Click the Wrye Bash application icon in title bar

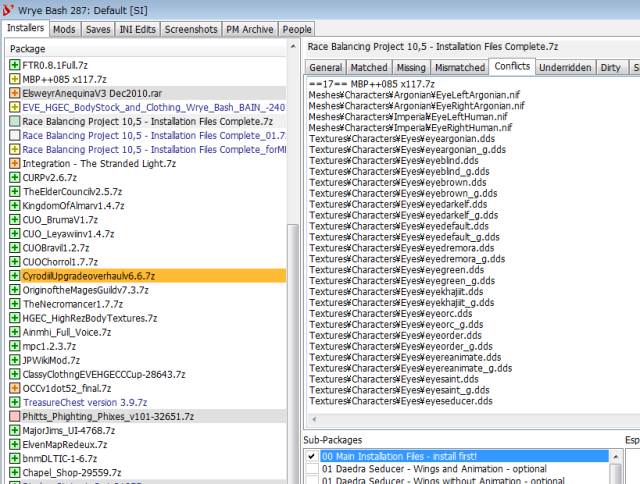[x=10, y=9]
